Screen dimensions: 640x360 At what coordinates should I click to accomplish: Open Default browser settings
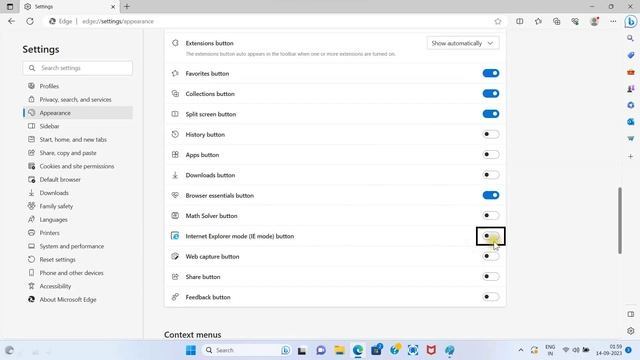click(x=78, y=180)
